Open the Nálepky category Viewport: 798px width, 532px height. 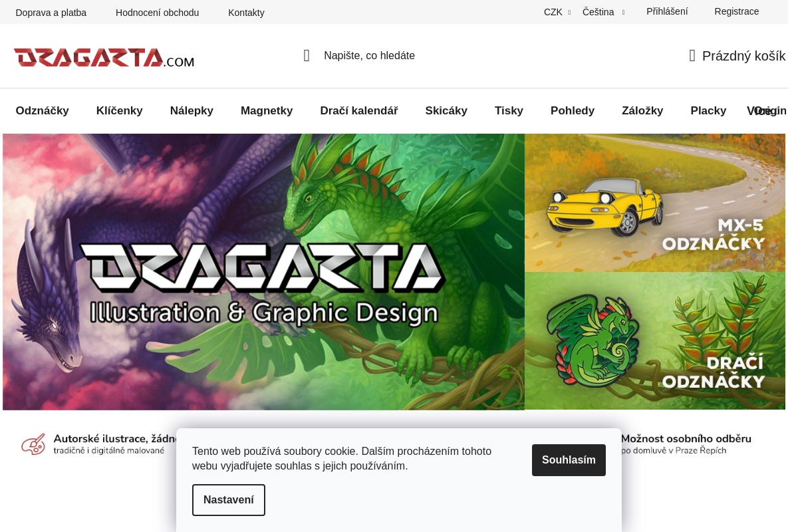point(192,111)
